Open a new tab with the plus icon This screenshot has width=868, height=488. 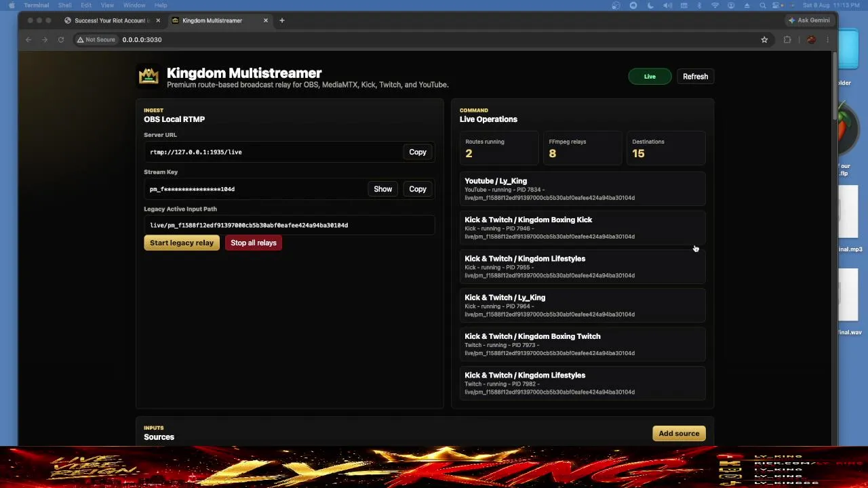[282, 20]
